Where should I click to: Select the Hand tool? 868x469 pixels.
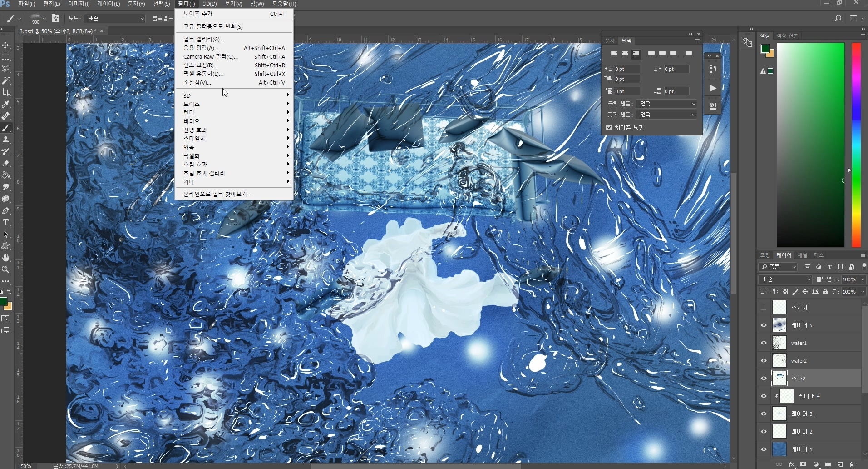pyautogui.click(x=6, y=258)
